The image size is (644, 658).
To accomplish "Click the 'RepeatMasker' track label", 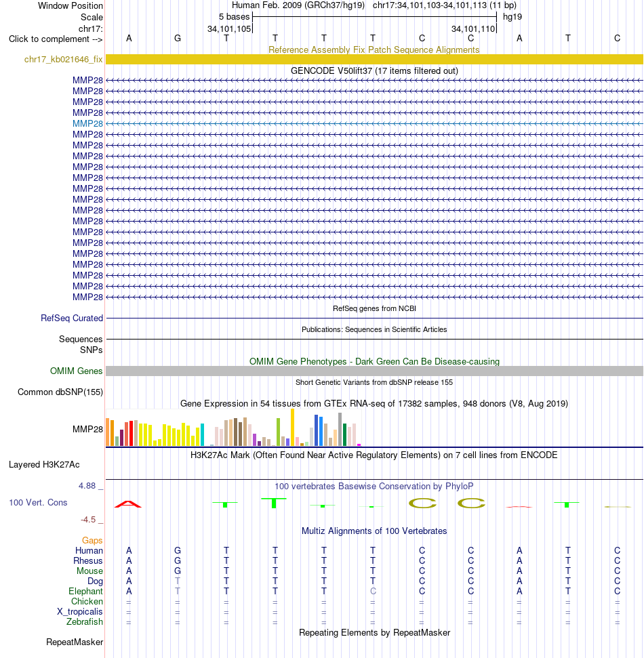I will [75, 642].
